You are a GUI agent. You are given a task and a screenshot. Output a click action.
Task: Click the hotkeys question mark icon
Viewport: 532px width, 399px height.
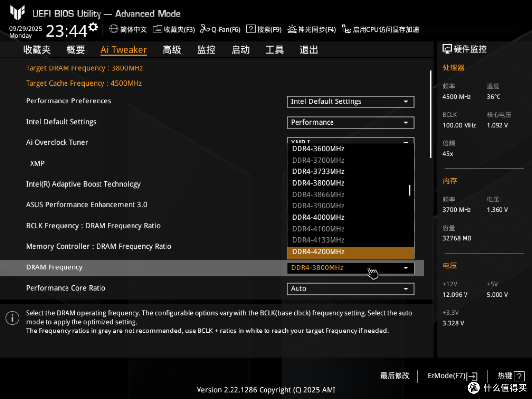pyautogui.click(x=519, y=376)
